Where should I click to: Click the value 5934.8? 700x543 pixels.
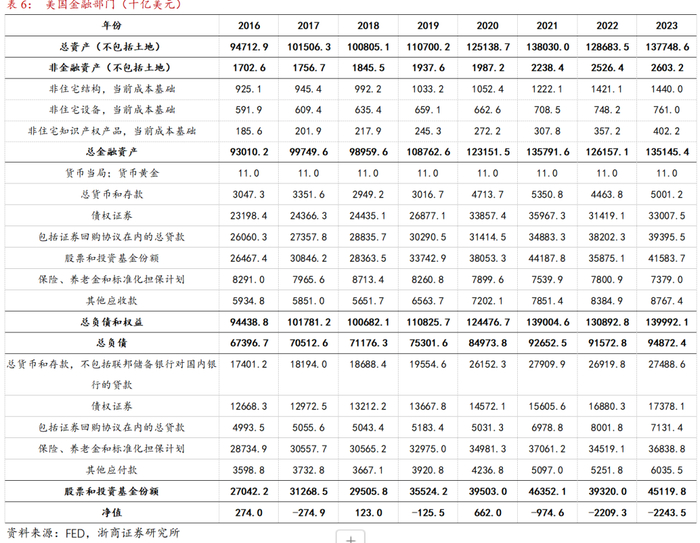point(248,301)
